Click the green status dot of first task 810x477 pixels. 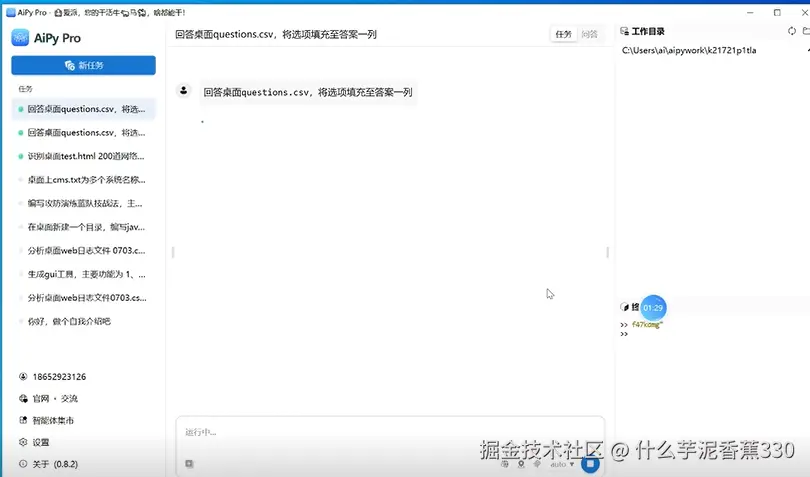click(x=21, y=109)
